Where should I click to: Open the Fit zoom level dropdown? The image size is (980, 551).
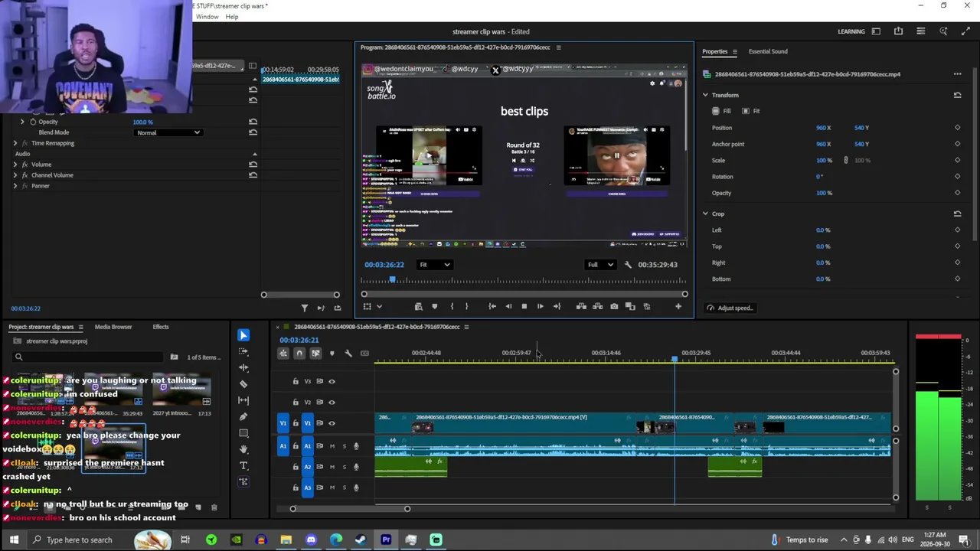coord(435,265)
